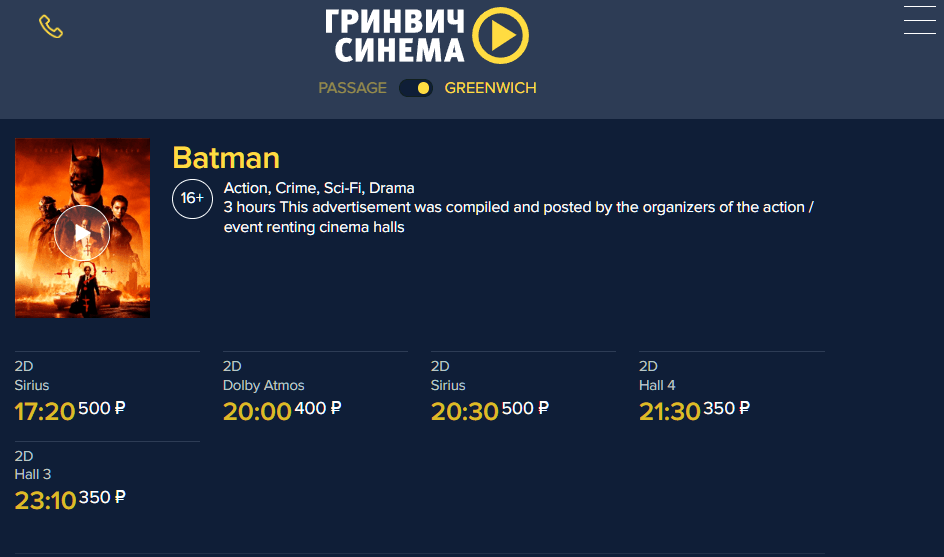Choose the 21:30 Hall 4 showtime
Viewport: 944px width, 557px height.
(x=670, y=410)
